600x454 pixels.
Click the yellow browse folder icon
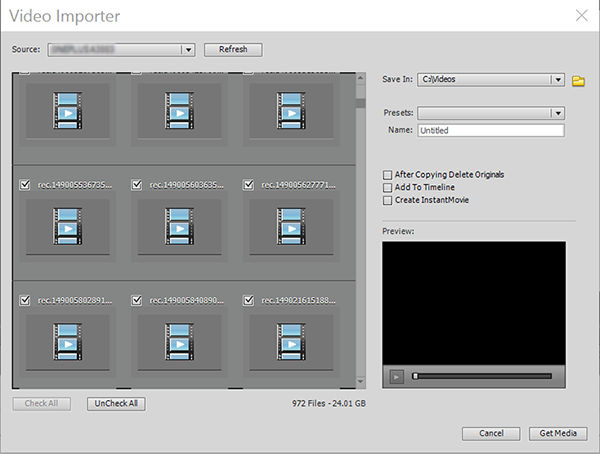[x=578, y=81]
